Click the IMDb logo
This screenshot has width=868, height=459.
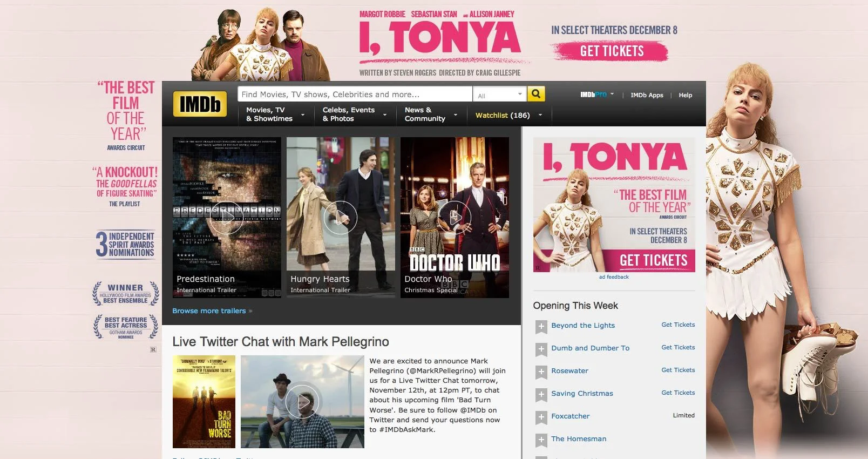pyautogui.click(x=200, y=104)
